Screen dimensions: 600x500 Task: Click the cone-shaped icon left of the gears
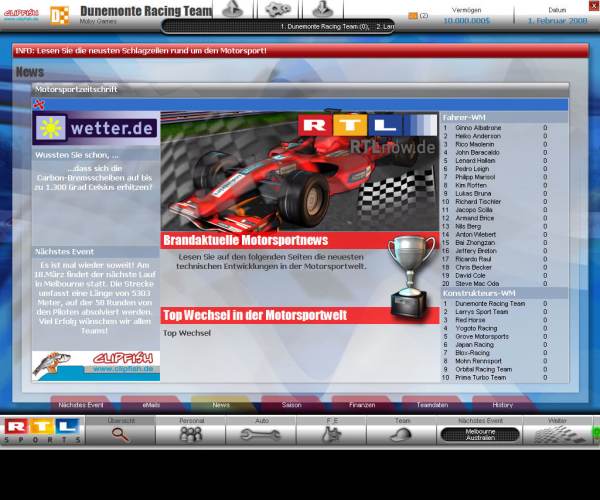click(x=233, y=9)
